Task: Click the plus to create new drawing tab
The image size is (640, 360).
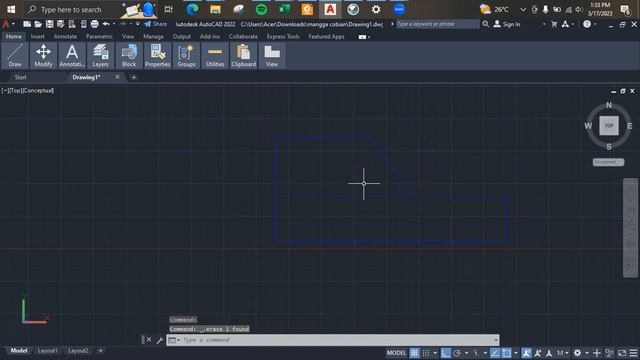Action: (x=133, y=77)
